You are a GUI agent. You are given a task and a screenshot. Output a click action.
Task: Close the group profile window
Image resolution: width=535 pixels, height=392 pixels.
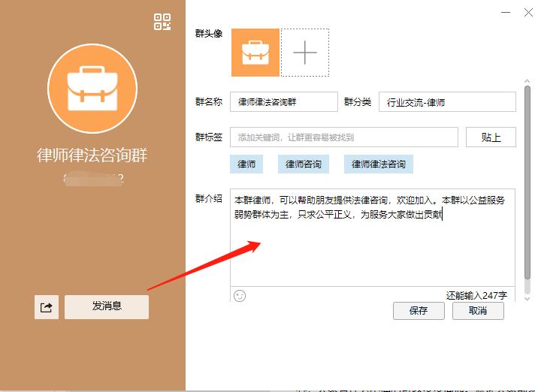(528, 13)
